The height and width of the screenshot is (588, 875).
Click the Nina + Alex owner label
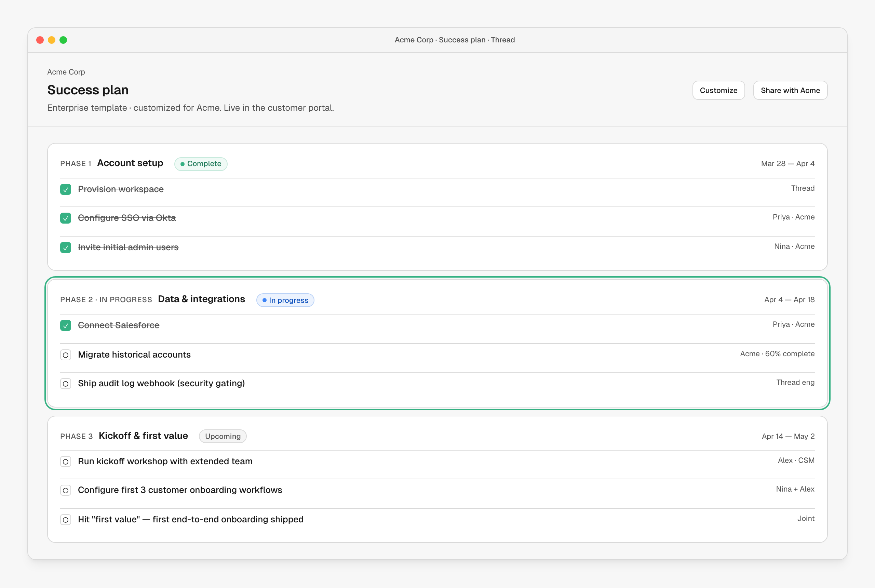pos(795,489)
